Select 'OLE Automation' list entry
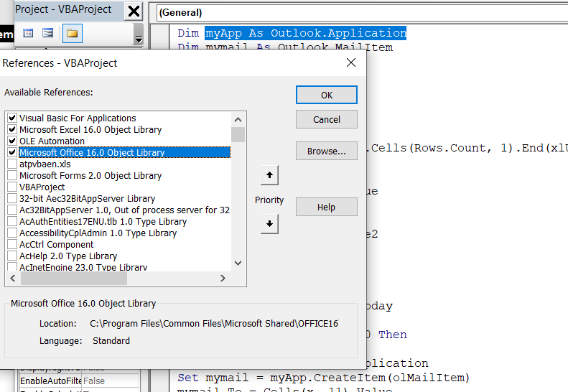568x392 pixels. click(x=52, y=141)
